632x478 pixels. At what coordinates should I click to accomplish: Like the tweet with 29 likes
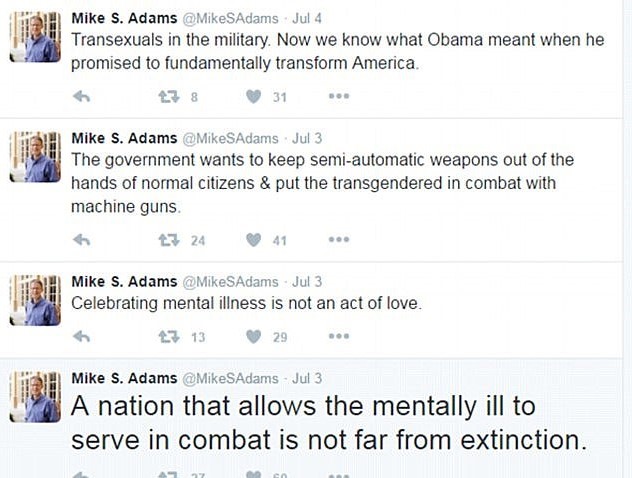[254, 337]
